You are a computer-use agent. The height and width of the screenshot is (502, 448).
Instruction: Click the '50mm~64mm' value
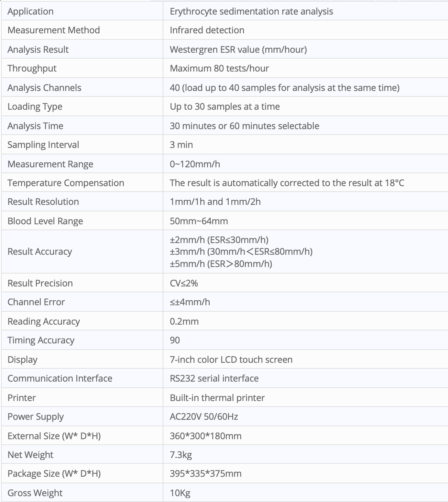pos(199,221)
